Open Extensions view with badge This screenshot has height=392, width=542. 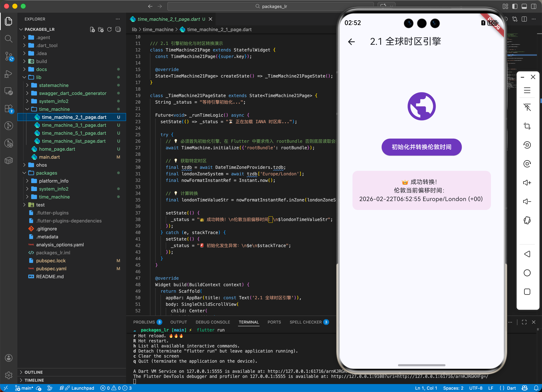click(9, 109)
